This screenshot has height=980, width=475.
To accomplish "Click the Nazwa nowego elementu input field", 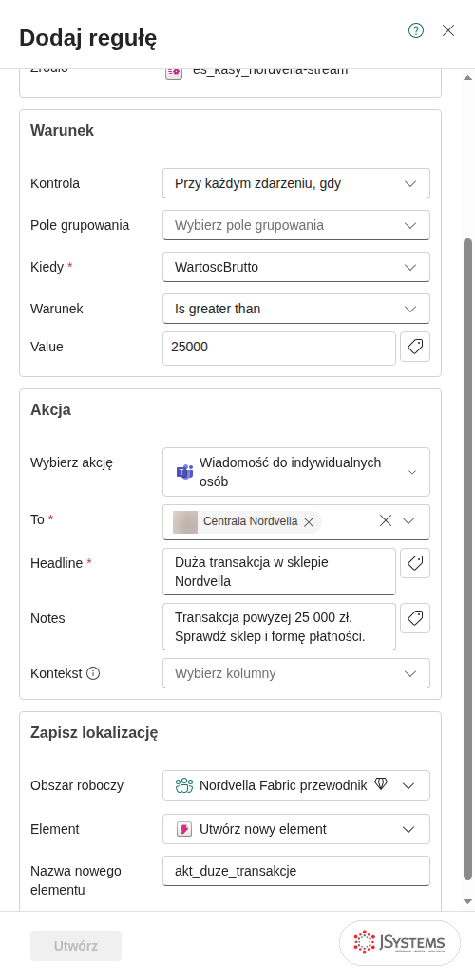I will click(x=296, y=871).
